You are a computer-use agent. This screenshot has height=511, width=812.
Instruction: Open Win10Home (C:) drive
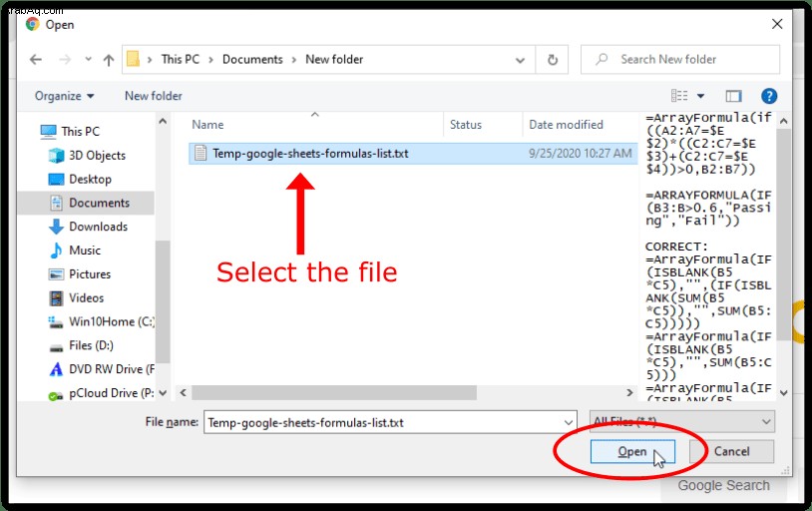(112, 321)
